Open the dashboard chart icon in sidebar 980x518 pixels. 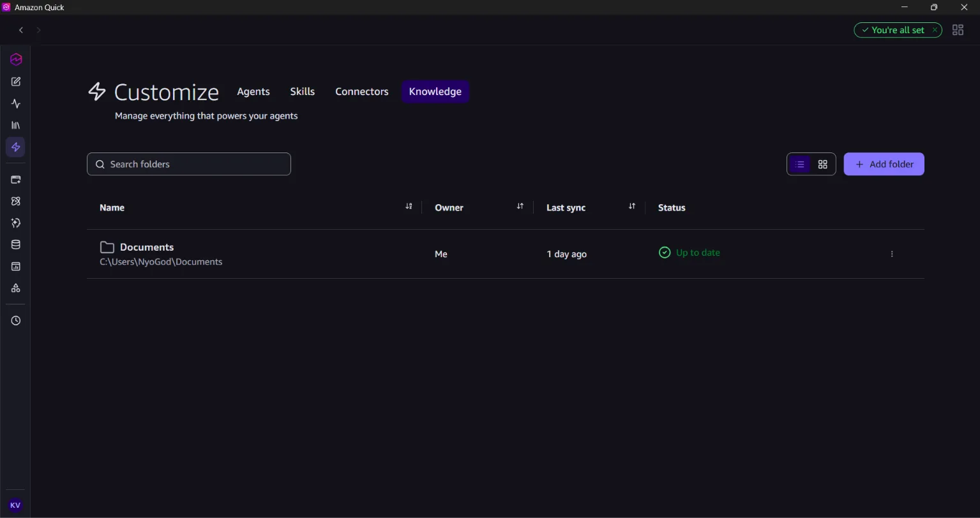pos(16,266)
